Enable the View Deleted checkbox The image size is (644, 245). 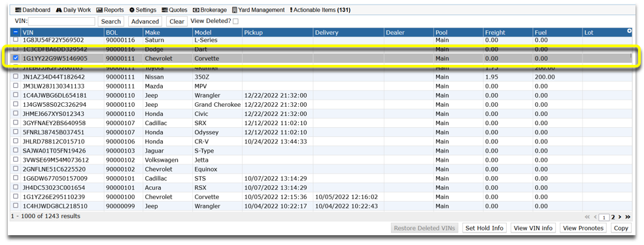point(236,22)
